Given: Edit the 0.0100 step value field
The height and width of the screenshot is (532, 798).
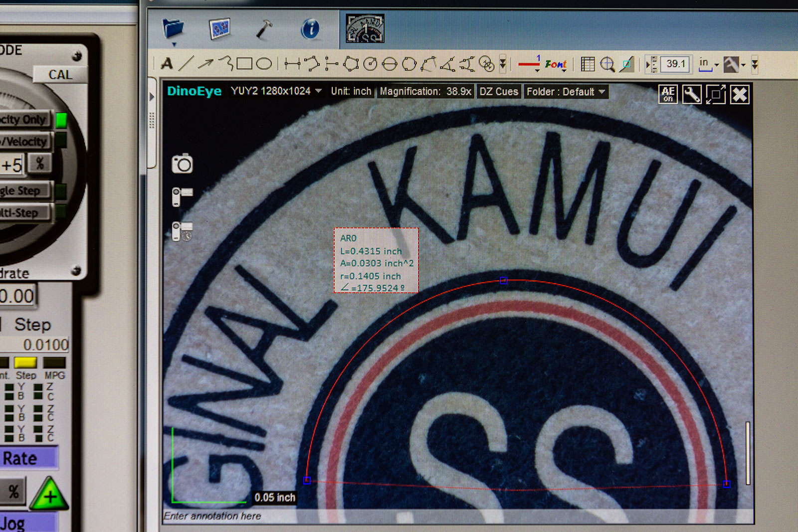Looking at the screenshot, I should (34, 345).
